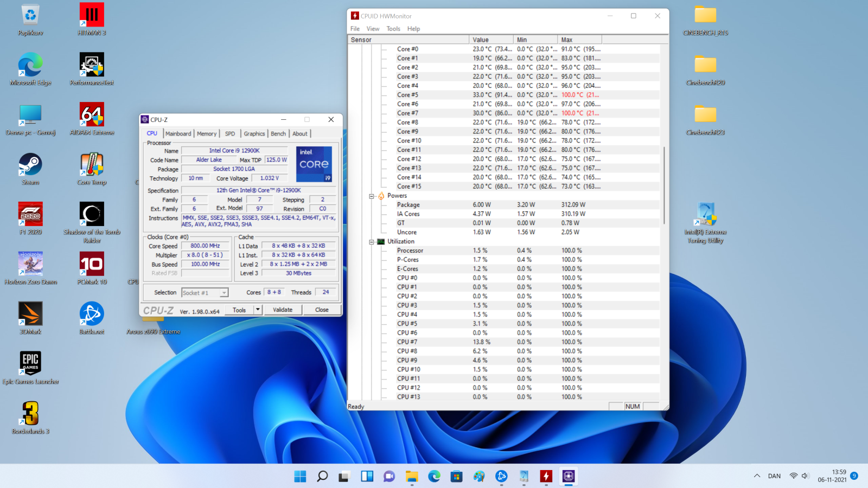Open the CinebenchR23 folder
Image resolution: width=868 pixels, height=488 pixels.
[705, 119]
